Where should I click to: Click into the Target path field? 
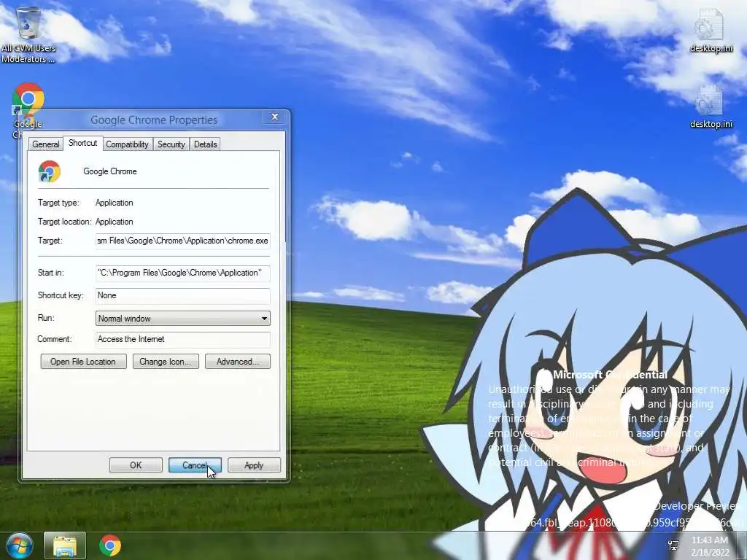[x=183, y=241]
